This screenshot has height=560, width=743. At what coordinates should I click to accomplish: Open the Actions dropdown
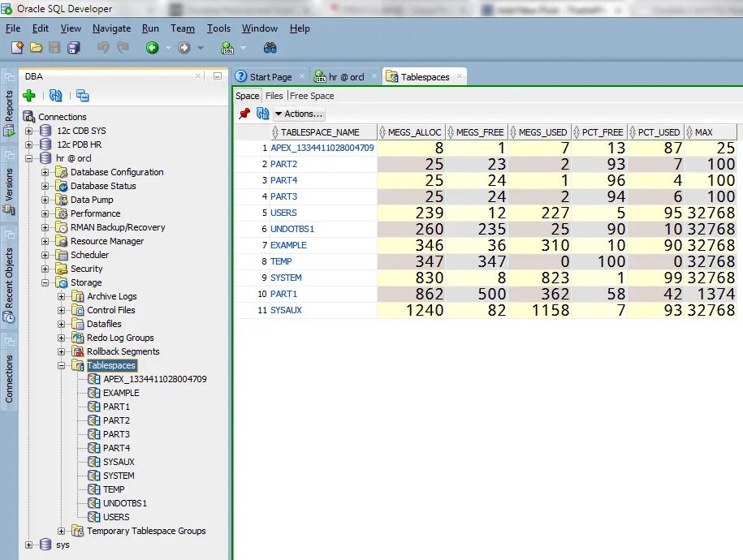coord(299,114)
